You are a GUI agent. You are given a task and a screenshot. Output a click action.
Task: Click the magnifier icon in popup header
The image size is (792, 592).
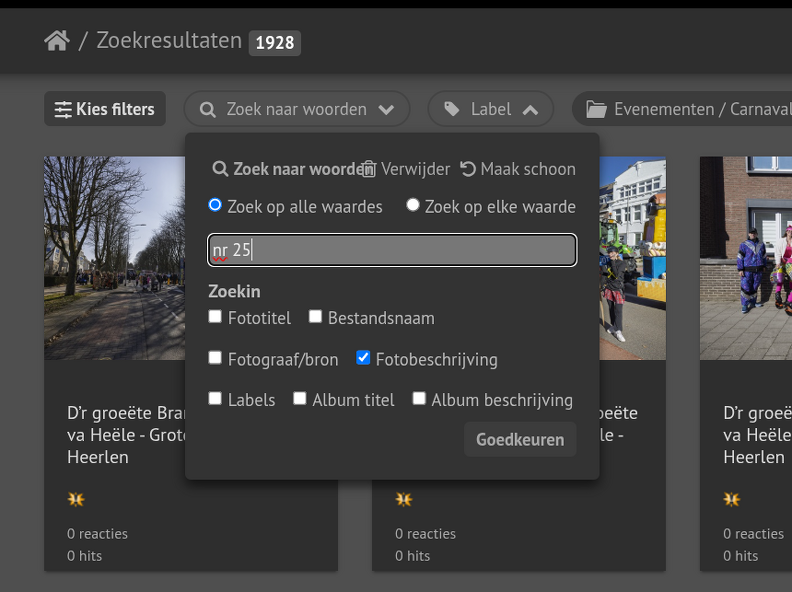tap(220, 169)
